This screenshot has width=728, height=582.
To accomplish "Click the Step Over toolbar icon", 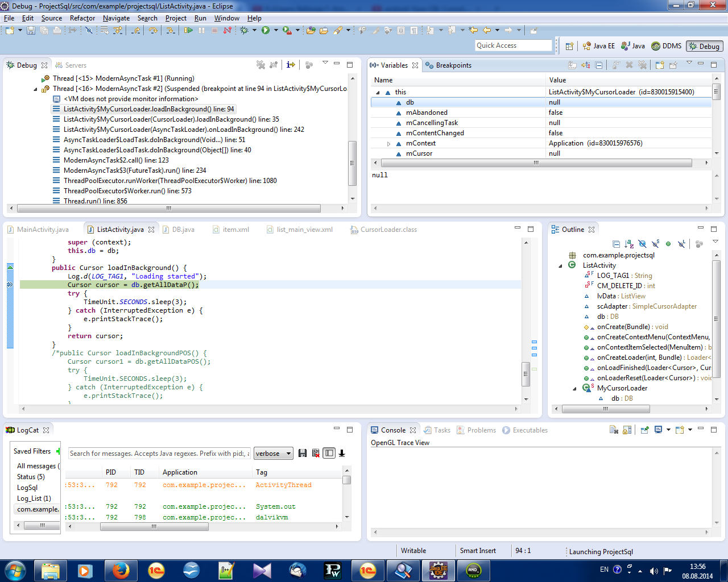I will click(x=153, y=30).
